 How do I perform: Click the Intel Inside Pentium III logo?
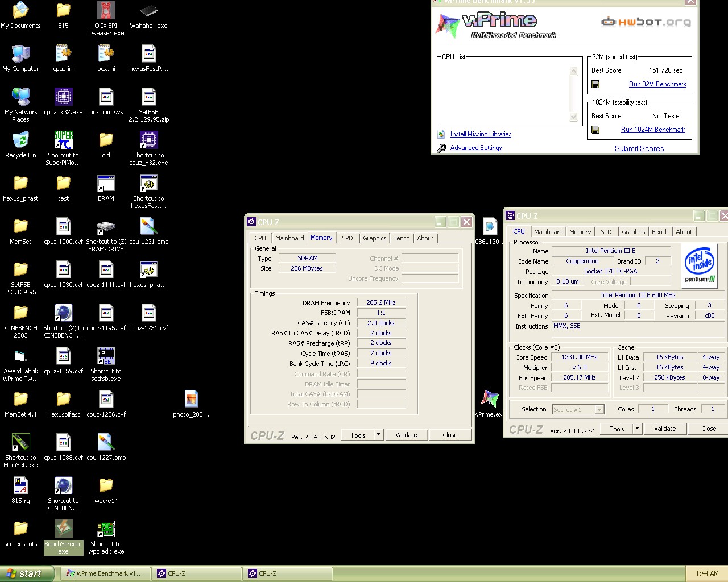click(699, 265)
